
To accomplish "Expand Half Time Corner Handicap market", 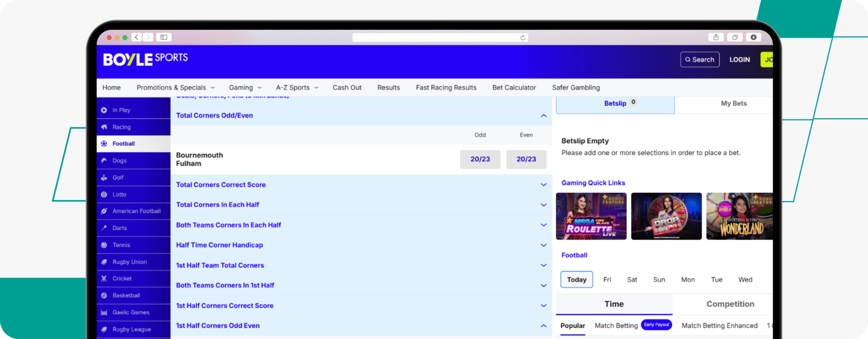I will [543, 245].
